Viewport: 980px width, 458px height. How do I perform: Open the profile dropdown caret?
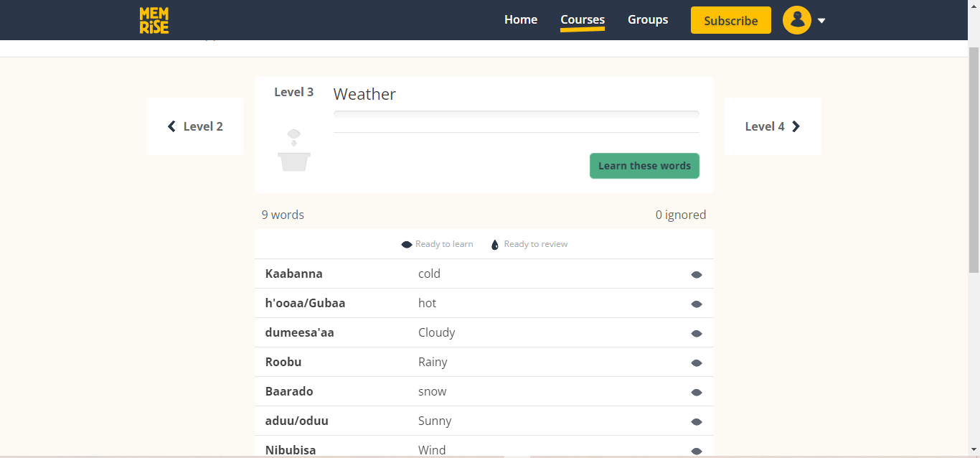(821, 20)
